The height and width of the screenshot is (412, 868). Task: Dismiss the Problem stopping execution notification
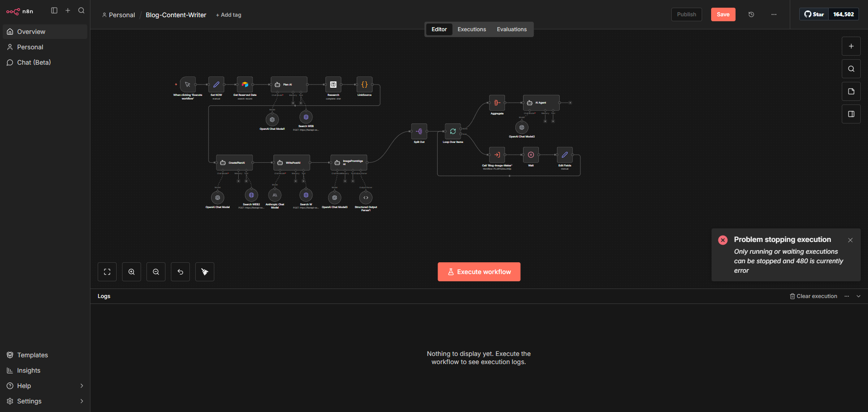click(x=850, y=240)
